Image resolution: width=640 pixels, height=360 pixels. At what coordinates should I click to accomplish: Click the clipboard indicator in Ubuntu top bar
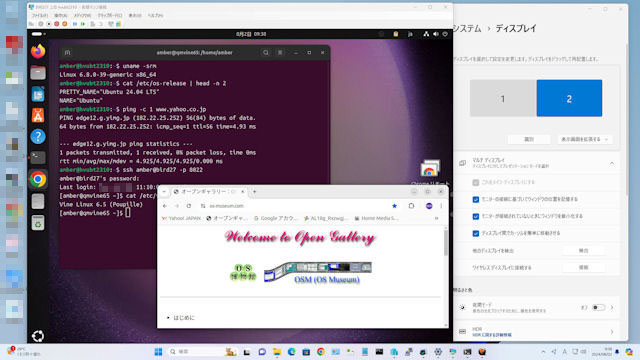pos(396,34)
